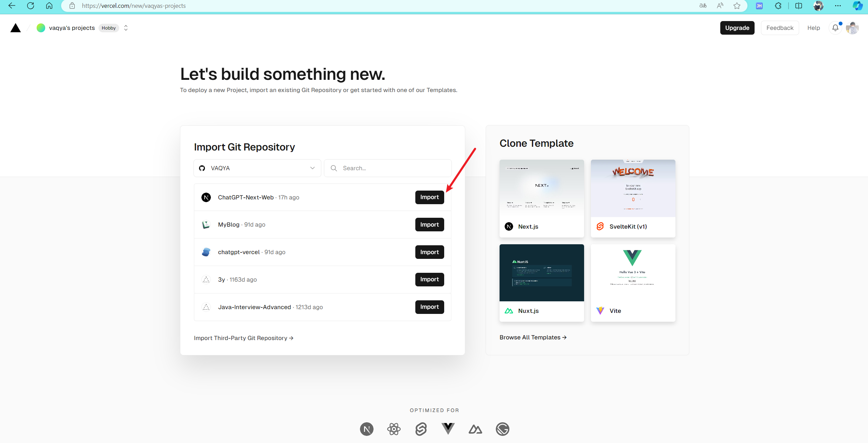Click the Upgrade button
The image size is (868, 443).
click(x=737, y=28)
